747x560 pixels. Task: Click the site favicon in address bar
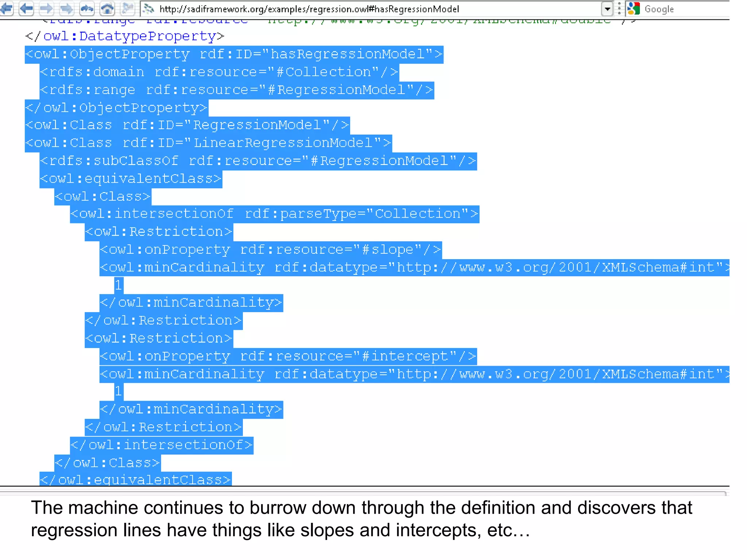(x=148, y=9)
